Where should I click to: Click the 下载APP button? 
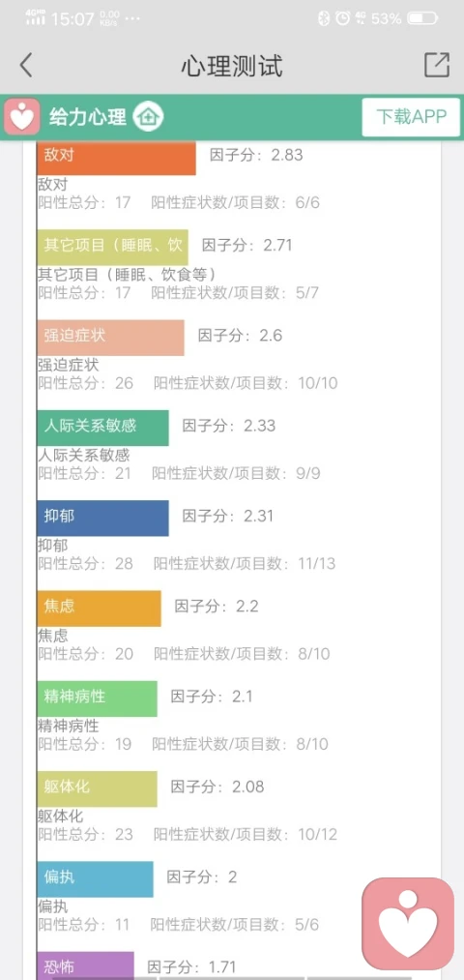click(412, 117)
